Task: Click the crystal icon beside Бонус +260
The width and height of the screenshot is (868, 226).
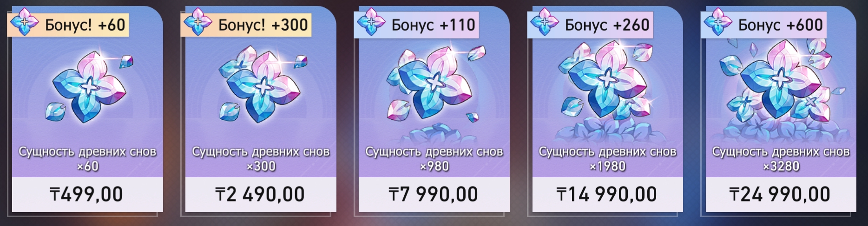Action: pos(545,23)
